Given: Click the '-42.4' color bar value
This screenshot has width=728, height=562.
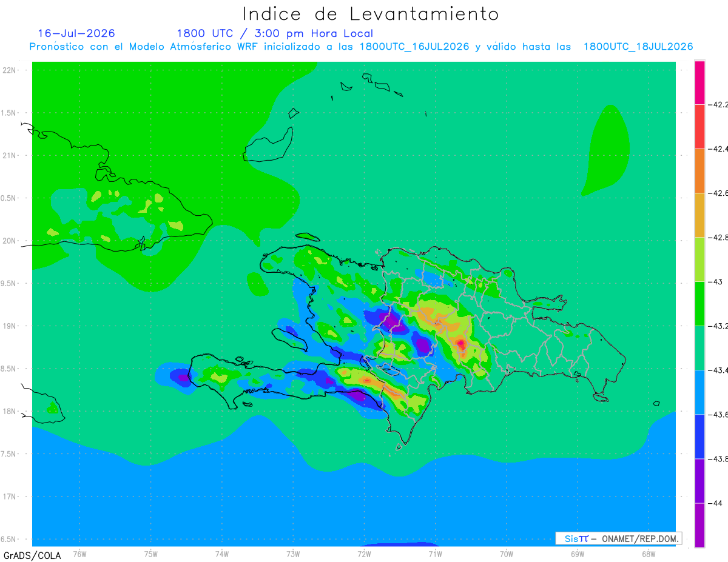Looking at the screenshot, I should [x=718, y=149].
